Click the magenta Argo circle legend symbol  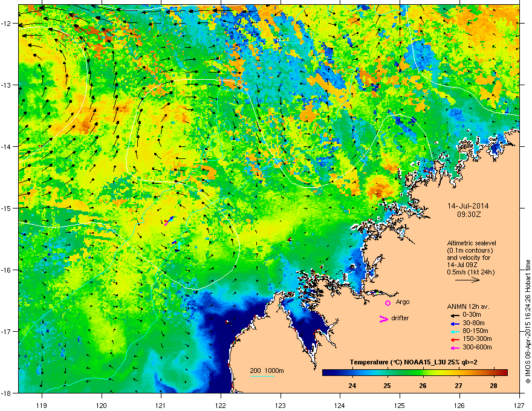tap(388, 303)
